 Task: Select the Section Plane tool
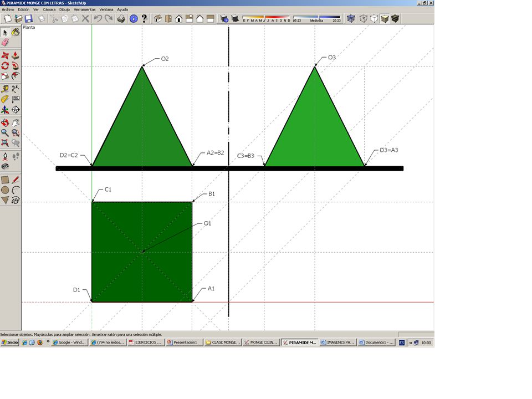[16, 109]
